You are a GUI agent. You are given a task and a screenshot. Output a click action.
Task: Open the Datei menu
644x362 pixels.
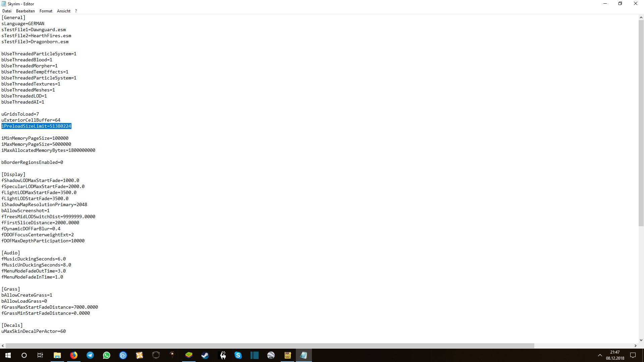click(x=7, y=11)
